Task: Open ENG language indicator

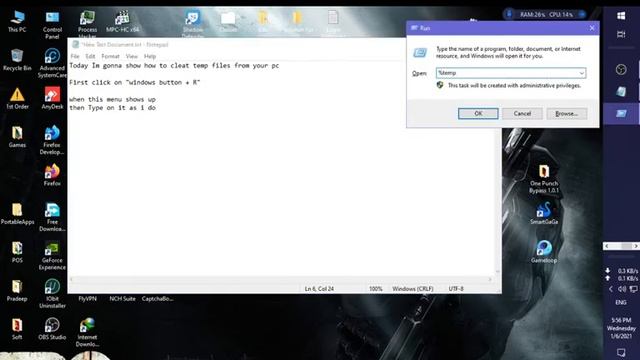Action: [x=621, y=302]
